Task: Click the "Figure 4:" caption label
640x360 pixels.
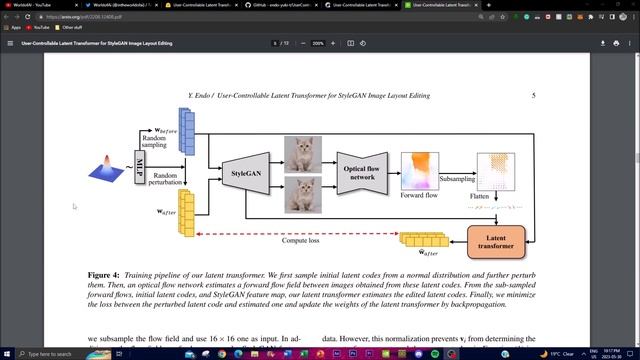Action: pyautogui.click(x=103, y=275)
